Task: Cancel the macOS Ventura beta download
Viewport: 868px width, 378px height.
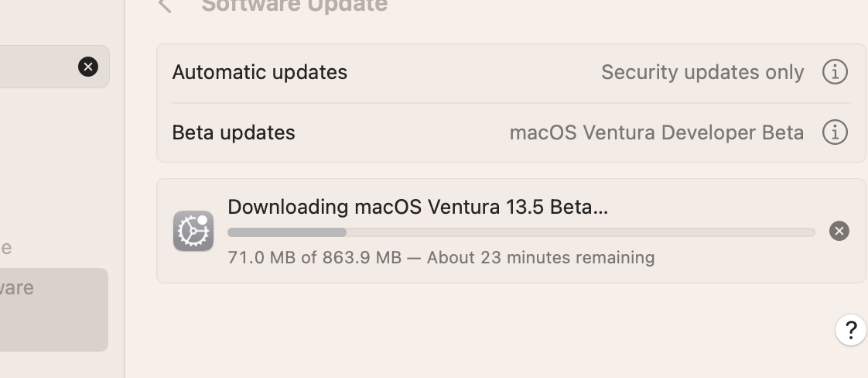Action: click(839, 231)
